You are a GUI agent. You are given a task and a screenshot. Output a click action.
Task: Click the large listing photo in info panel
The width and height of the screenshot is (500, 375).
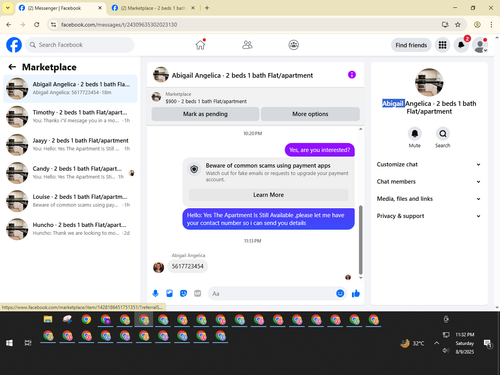429,82
